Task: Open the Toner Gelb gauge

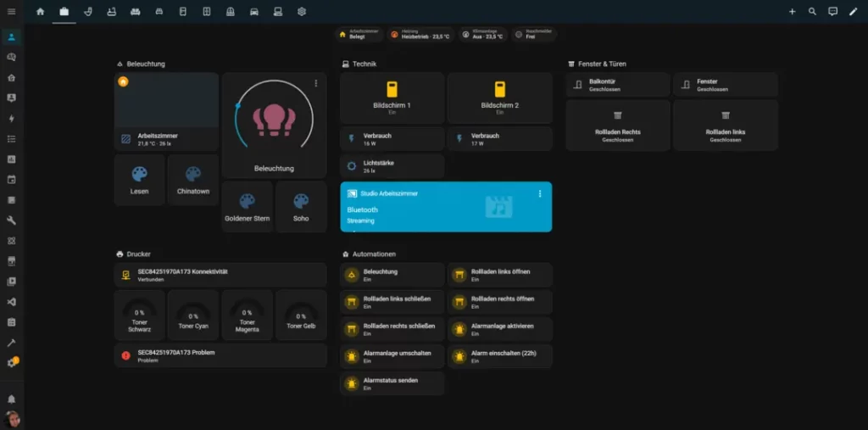Action: pos(301,316)
